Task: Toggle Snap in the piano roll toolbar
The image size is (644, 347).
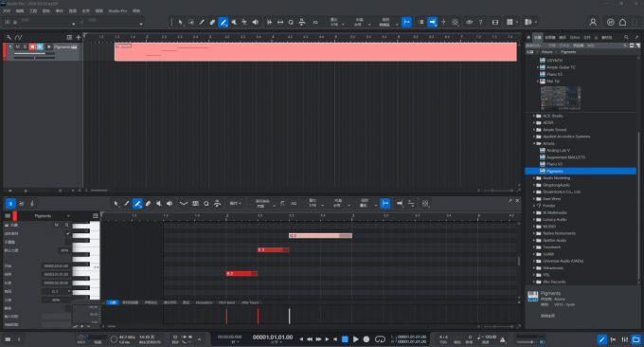Action: click(x=385, y=204)
